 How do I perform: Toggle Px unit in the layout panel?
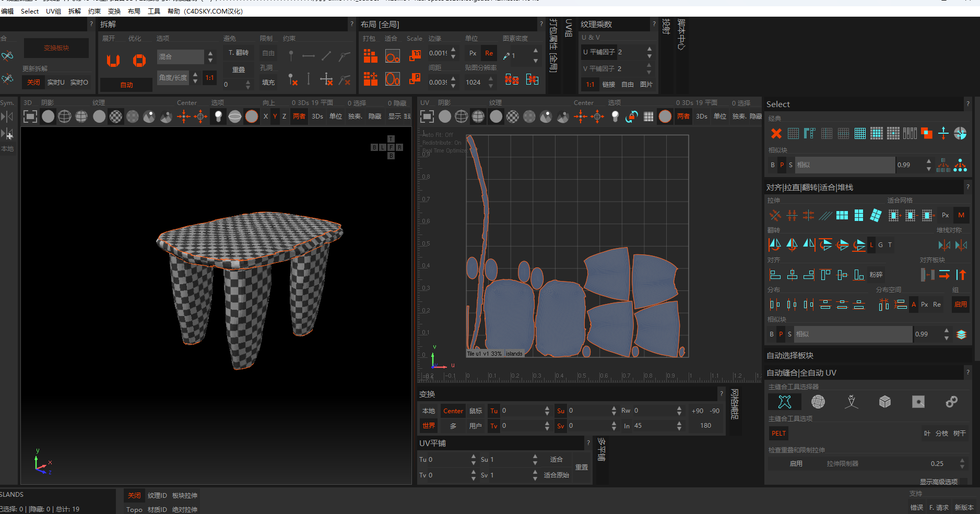(x=473, y=53)
